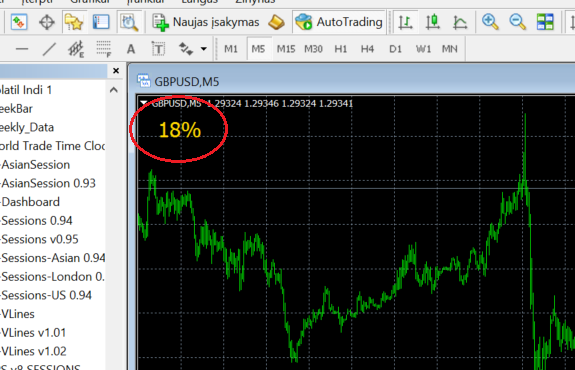Open the arrows objects dropdown arrow
Viewport: 575px width, 370px height.
(x=204, y=49)
